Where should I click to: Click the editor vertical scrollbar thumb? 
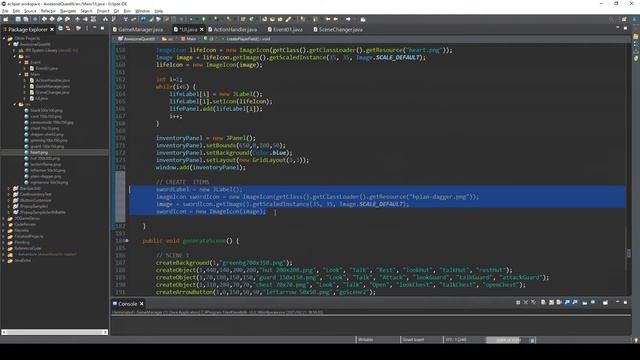pyautogui.click(x=629, y=253)
